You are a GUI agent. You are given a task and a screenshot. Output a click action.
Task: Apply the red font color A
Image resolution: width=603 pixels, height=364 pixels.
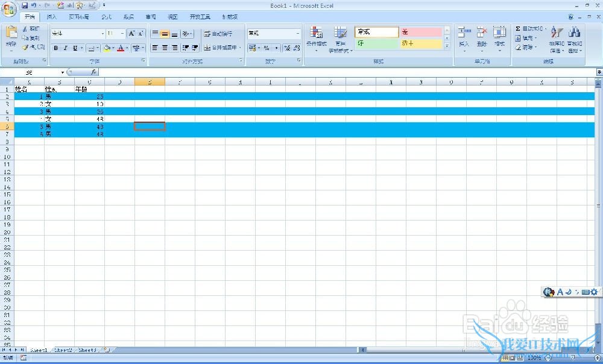click(x=121, y=48)
